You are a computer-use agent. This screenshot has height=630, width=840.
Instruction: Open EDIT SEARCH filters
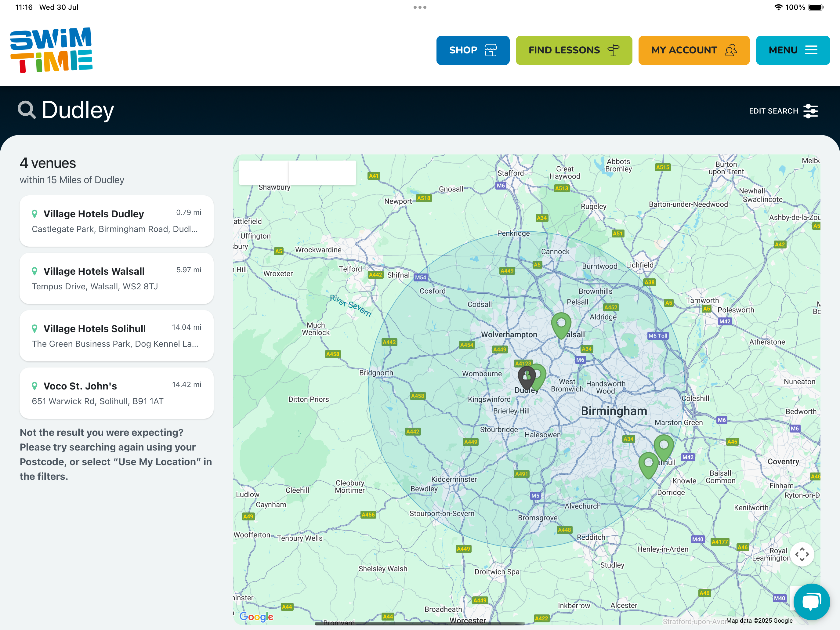(x=783, y=111)
